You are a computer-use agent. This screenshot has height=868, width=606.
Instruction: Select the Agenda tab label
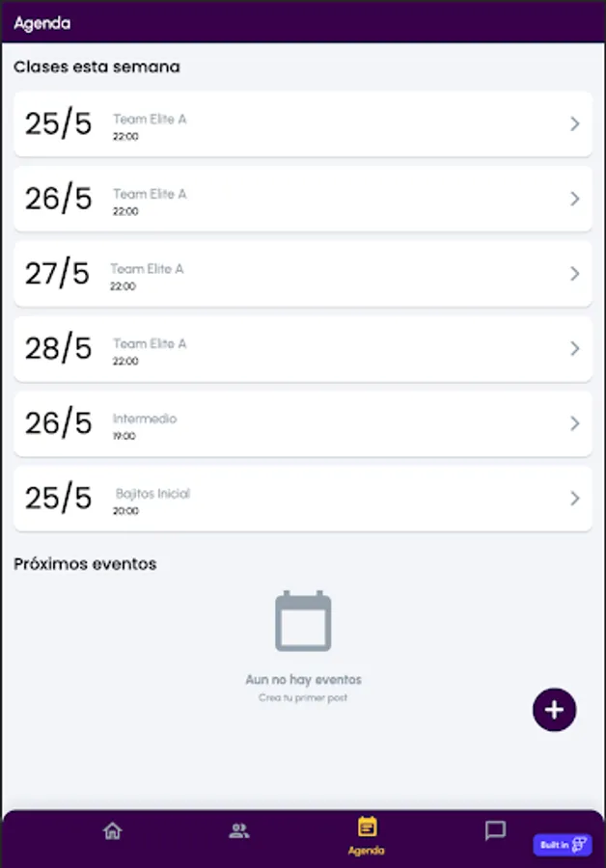pyautogui.click(x=366, y=851)
